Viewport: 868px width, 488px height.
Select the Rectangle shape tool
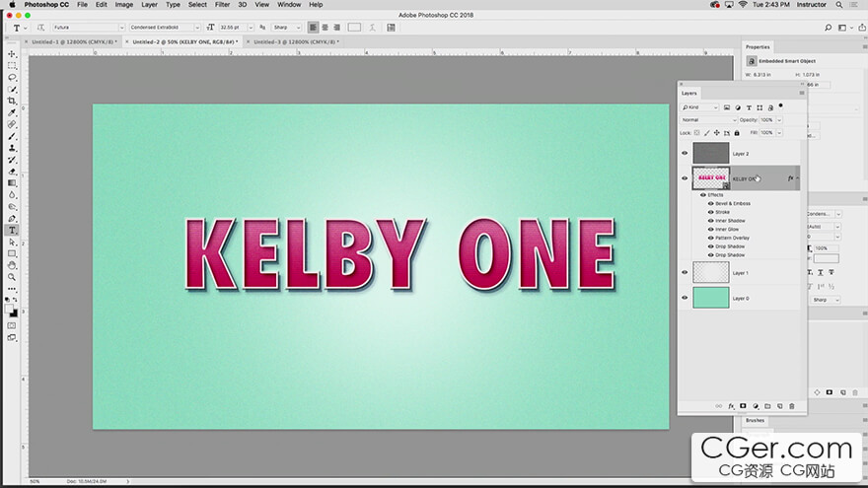[x=12, y=253]
